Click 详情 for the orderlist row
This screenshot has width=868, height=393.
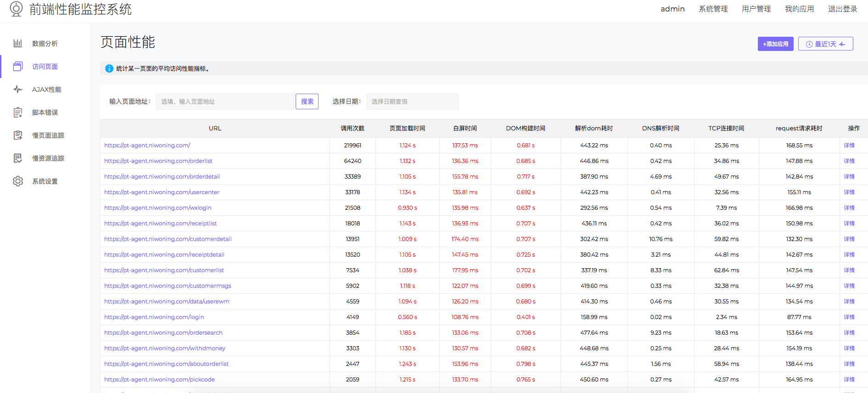pyautogui.click(x=849, y=161)
